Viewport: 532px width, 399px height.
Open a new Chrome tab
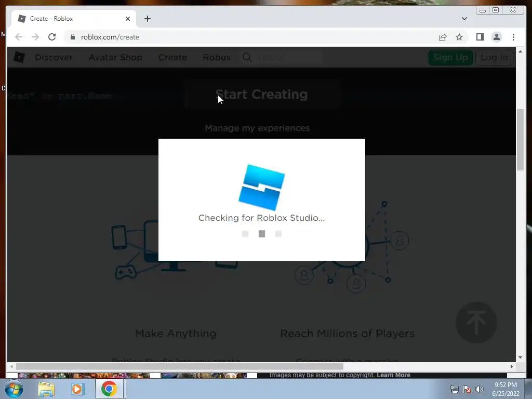[147, 19]
